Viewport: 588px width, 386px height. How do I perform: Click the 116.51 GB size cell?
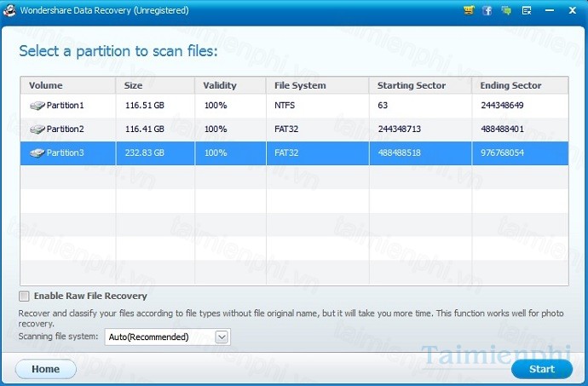pos(145,106)
